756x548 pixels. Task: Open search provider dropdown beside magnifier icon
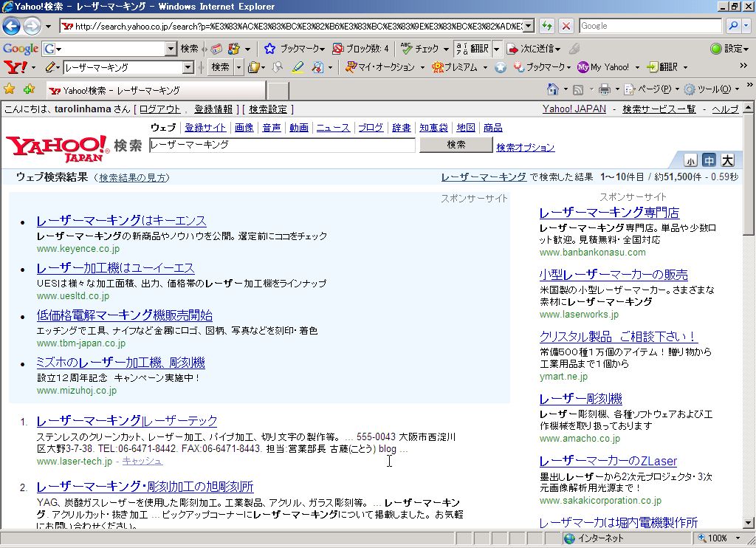click(747, 26)
